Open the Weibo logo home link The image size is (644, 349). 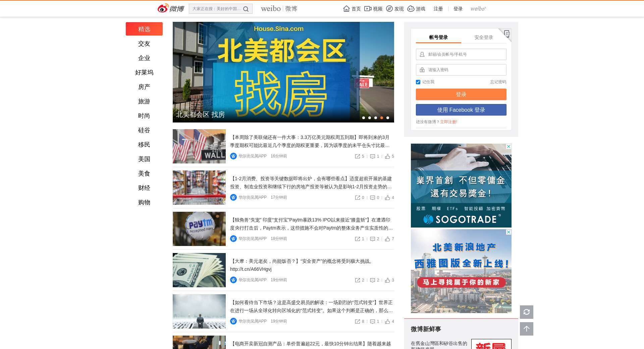(171, 9)
